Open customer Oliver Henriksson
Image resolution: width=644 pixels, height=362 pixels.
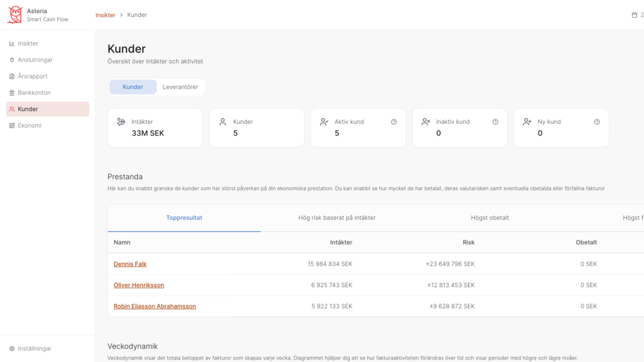(x=139, y=285)
